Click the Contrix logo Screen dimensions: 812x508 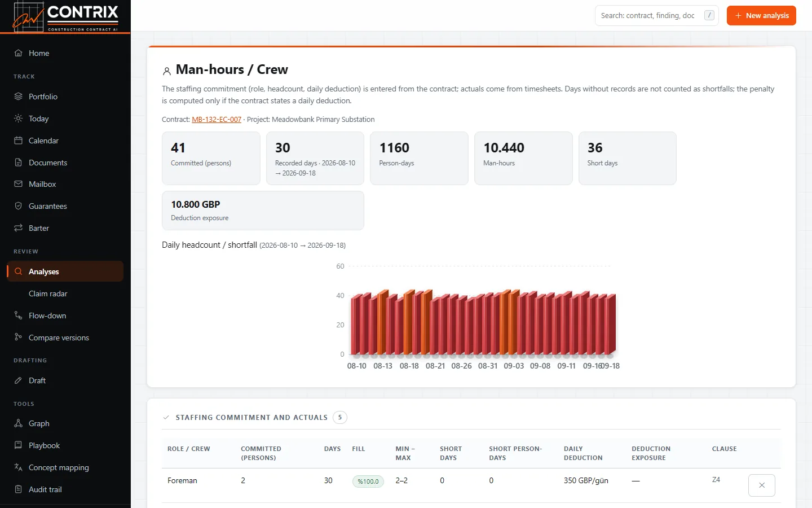[65, 16]
